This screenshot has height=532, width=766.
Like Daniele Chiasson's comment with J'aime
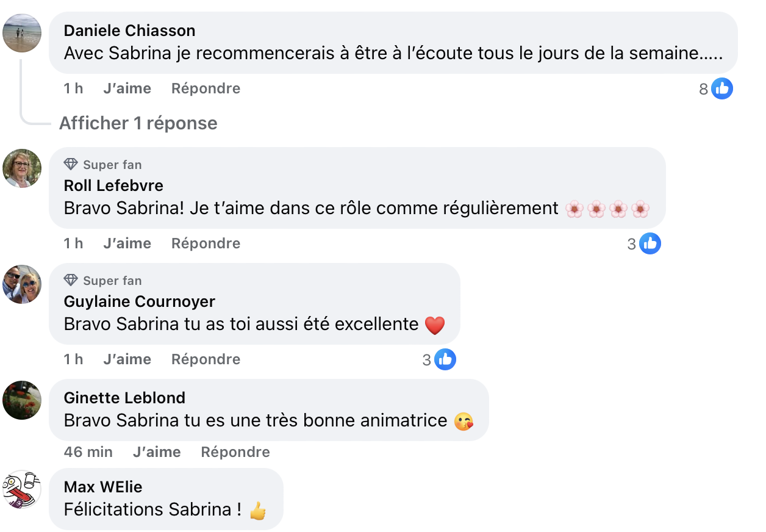(127, 88)
